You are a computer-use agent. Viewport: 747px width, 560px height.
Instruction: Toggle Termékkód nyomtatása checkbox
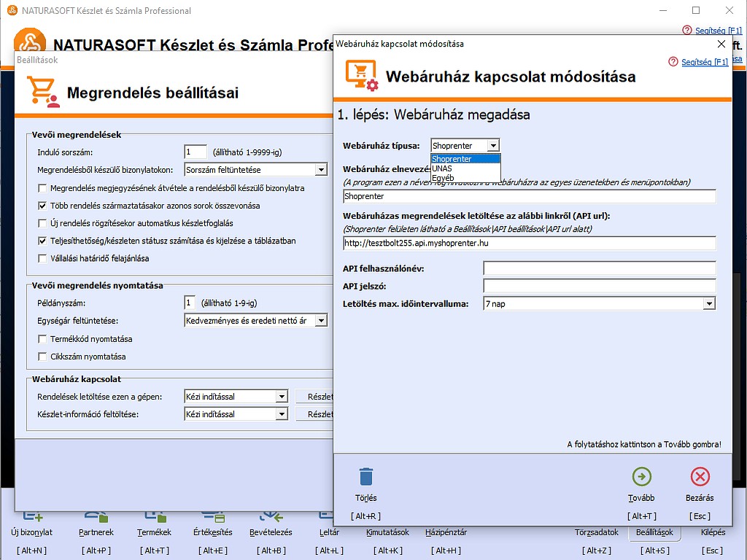pos(42,339)
